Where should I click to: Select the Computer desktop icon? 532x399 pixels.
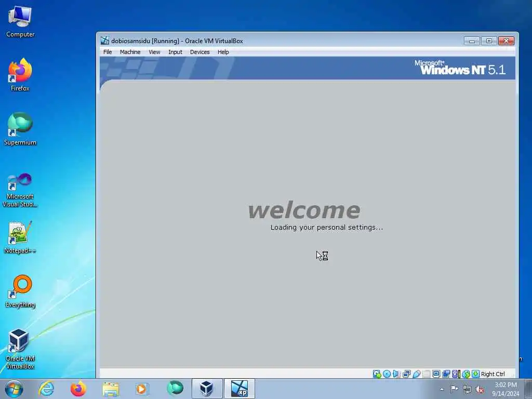(x=20, y=21)
